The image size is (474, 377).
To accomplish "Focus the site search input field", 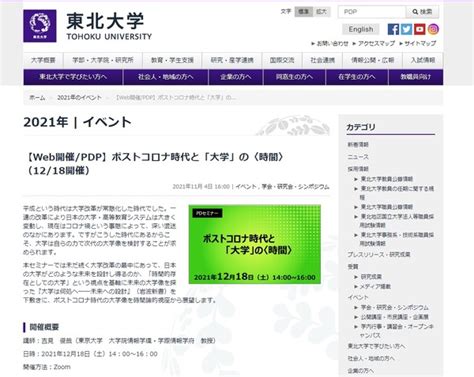I will click(x=372, y=12).
